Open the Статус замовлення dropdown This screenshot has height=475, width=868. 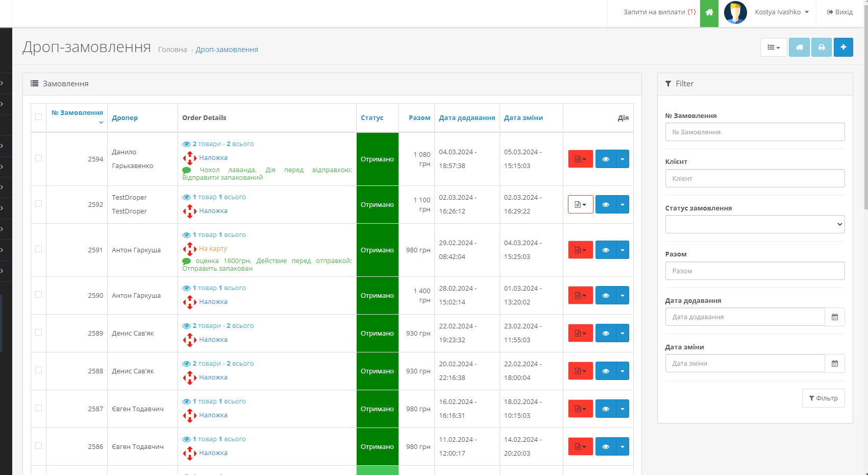[755, 224]
